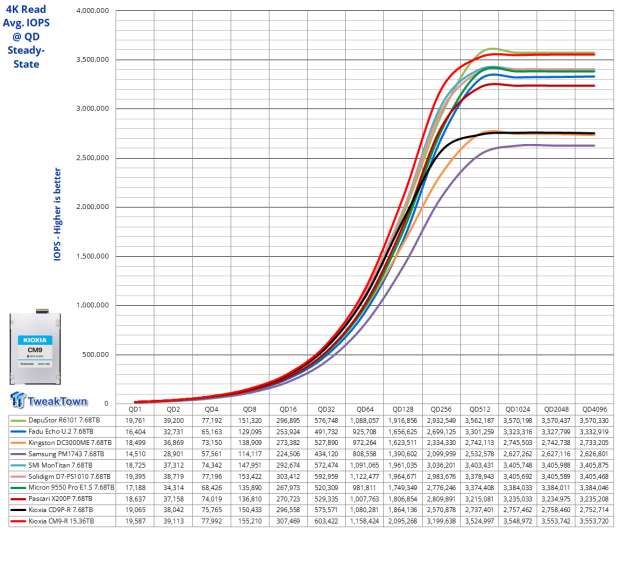Select the 'Kingston DC3000ME 7.68TB' label
620x568 pixels.
coord(70,443)
